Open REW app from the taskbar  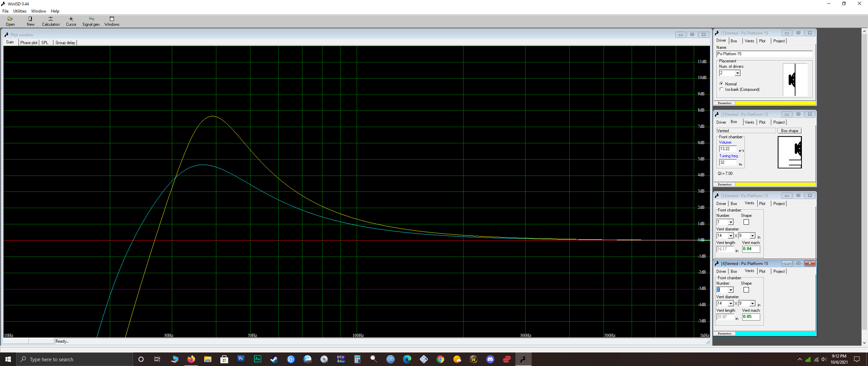pos(341,359)
